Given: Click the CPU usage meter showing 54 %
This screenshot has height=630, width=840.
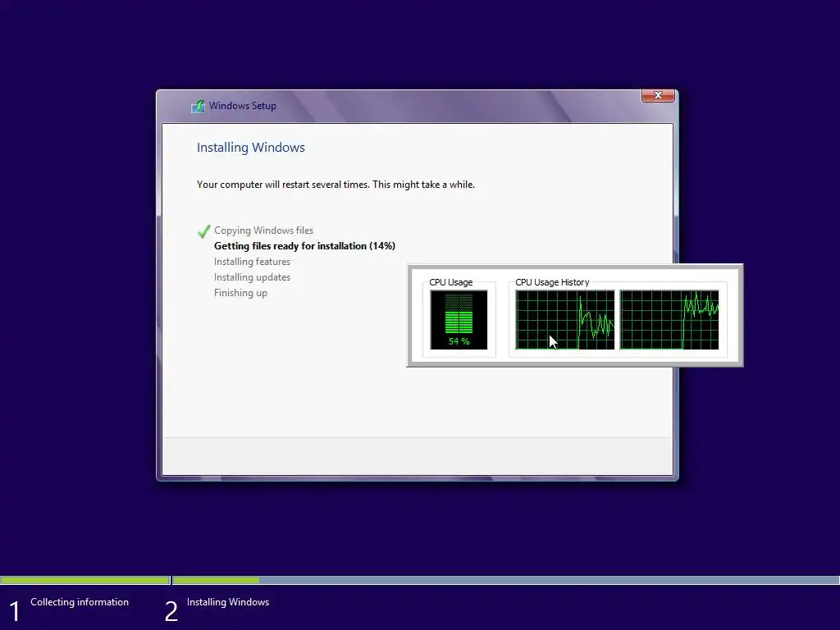Looking at the screenshot, I should pyautogui.click(x=459, y=320).
